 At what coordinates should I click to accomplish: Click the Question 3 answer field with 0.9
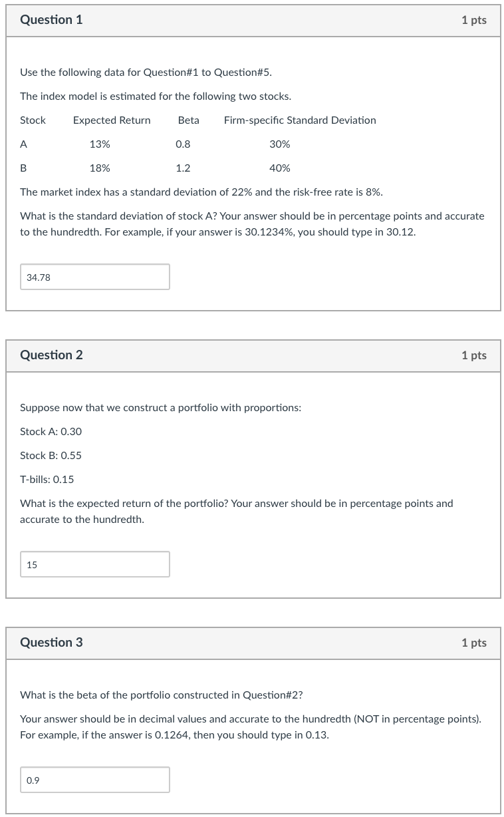95,779
